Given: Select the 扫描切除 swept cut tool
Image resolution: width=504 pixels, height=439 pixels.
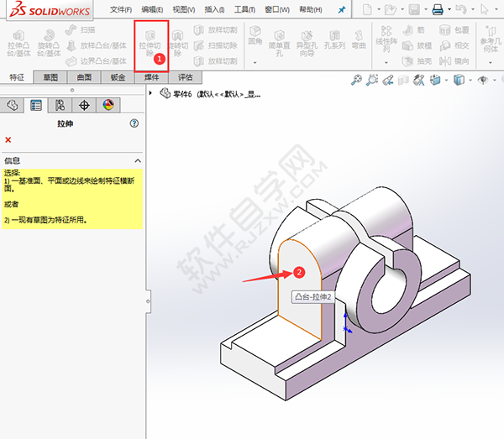Looking at the screenshot, I should click(x=216, y=45).
